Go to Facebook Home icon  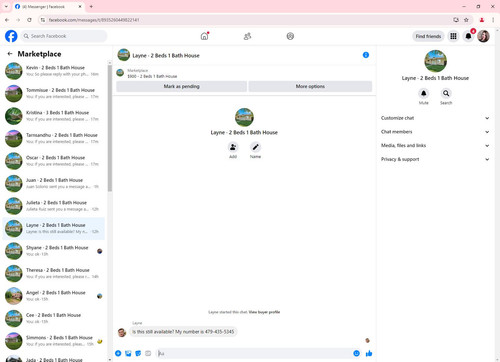coord(204,36)
